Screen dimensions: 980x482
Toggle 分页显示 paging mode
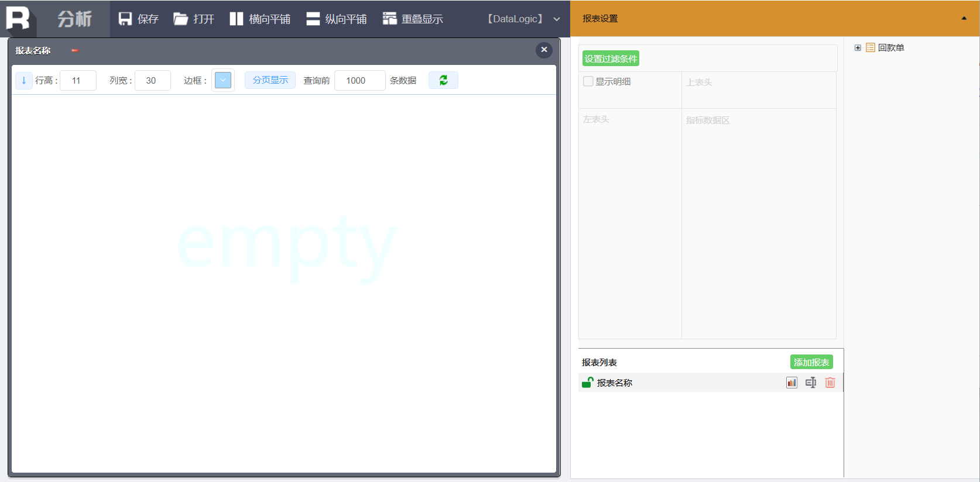pos(270,80)
